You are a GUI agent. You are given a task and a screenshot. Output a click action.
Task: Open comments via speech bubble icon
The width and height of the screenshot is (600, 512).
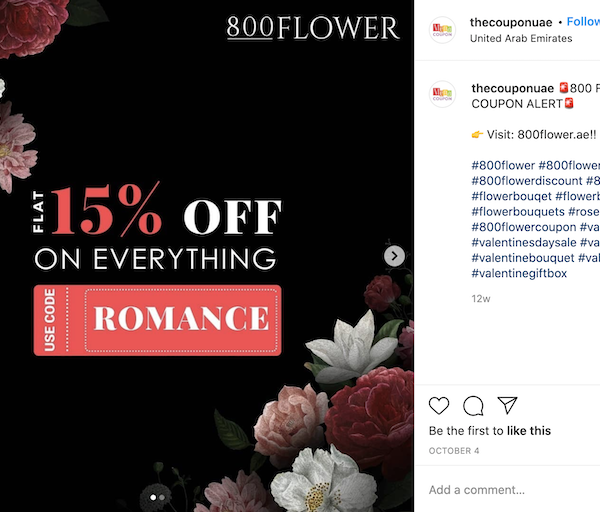[473, 405]
